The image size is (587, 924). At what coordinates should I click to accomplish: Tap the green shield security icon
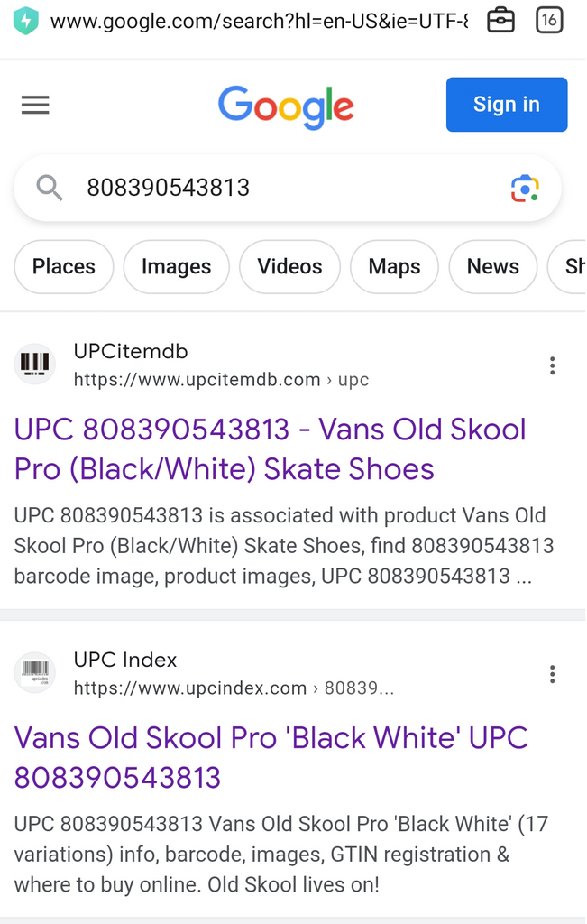click(x=26, y=22)
